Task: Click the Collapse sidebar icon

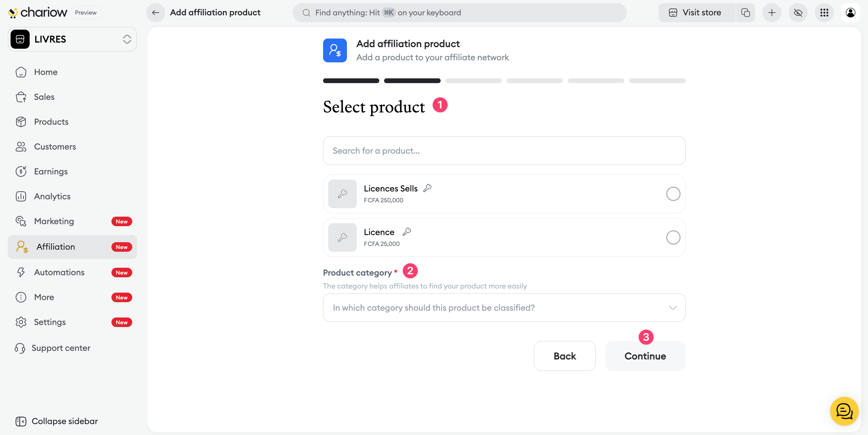Action: tap(21, 421)
